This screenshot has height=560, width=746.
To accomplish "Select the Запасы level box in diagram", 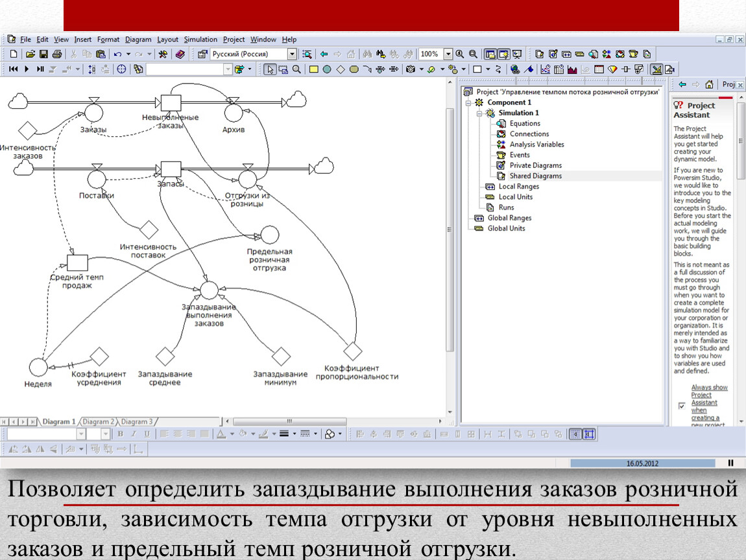I will point(171,169).
